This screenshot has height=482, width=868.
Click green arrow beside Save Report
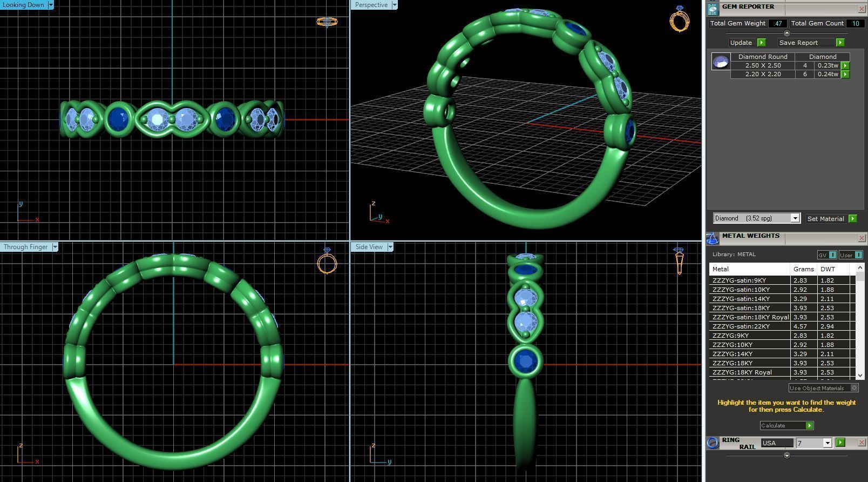click(840, 43)
